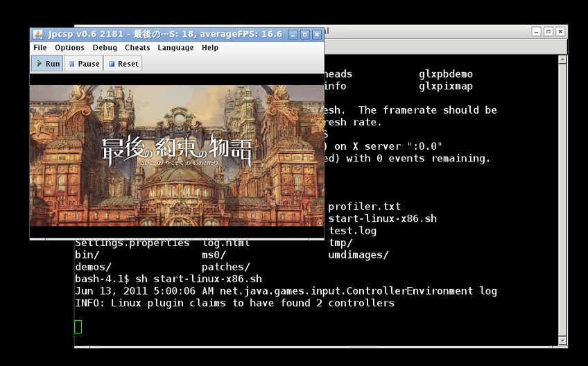
Task: Click 'start-linux-x86.sh' in file listing
Action: (x=383, y=218)
